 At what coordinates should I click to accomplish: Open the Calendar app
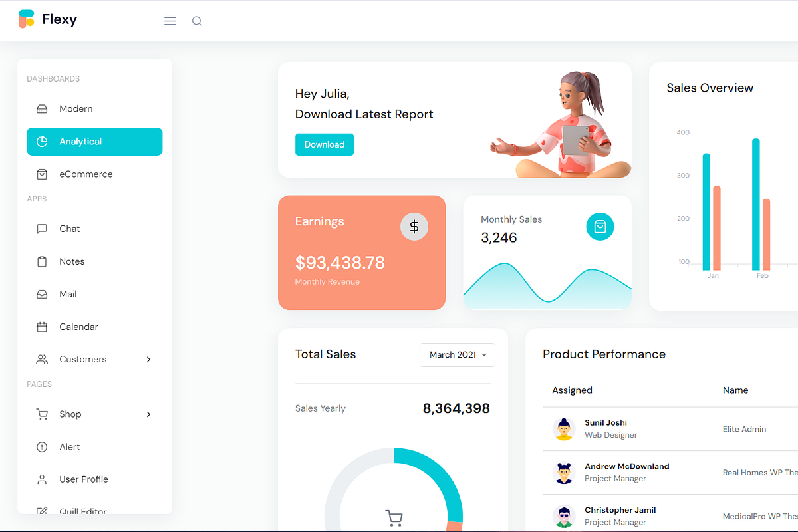pyautogui.click(x=94, y=327)
